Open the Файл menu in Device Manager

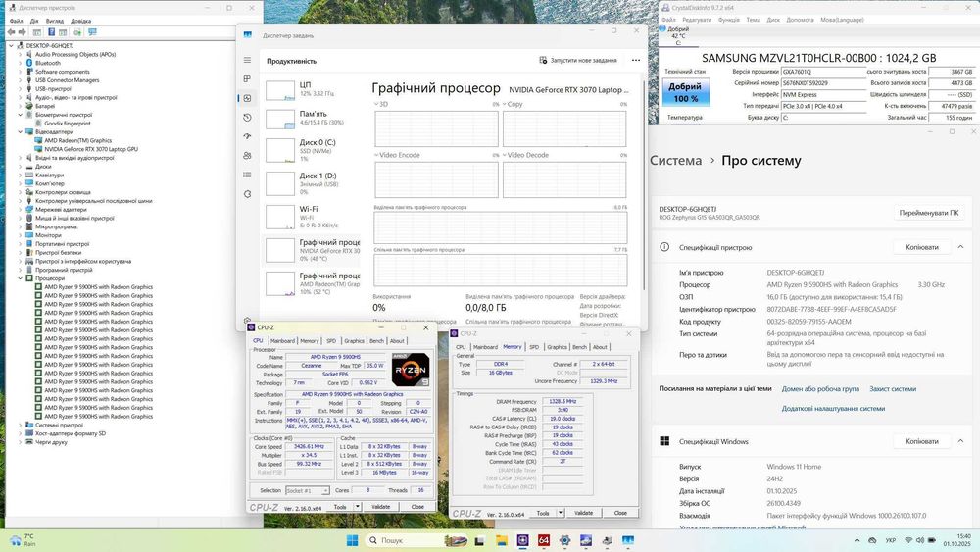click(16, 21)
